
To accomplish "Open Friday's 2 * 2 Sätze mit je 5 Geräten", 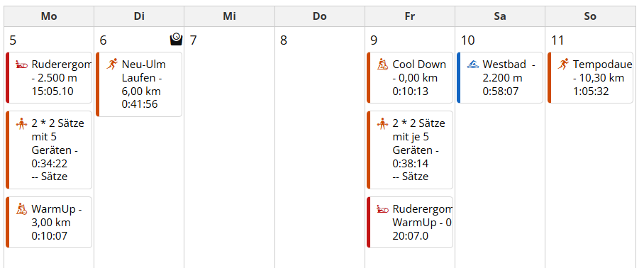I will click(410, 150).
